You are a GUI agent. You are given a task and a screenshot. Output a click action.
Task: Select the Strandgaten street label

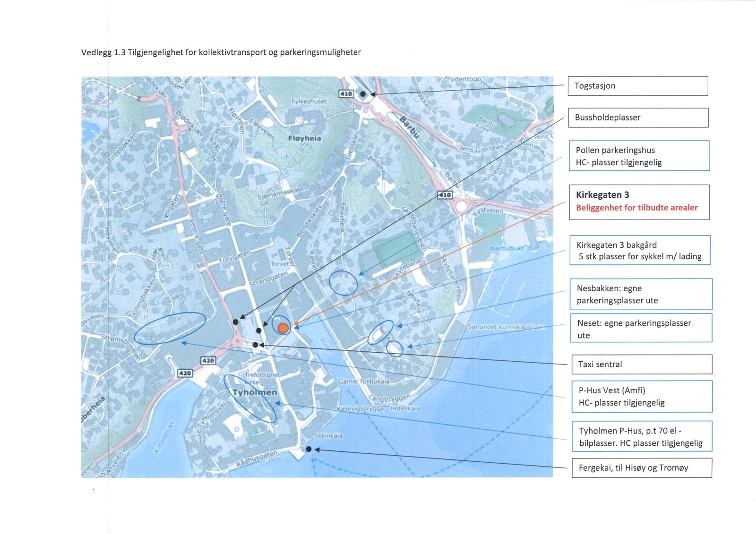[x=268, y=279]
